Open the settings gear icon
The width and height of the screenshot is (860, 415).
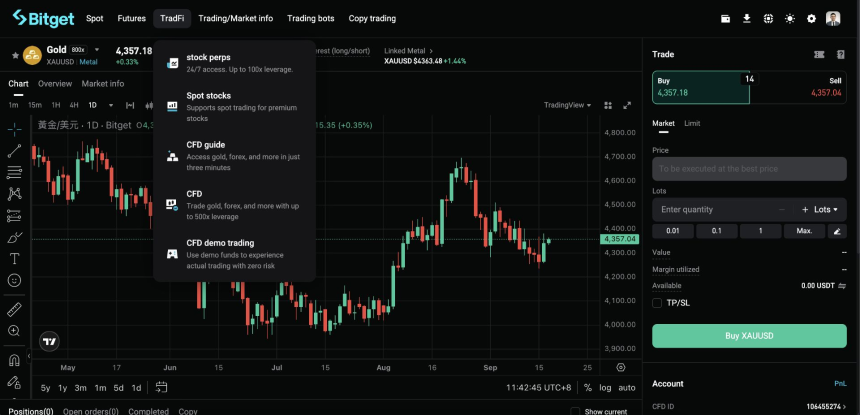tap(811, 19)
